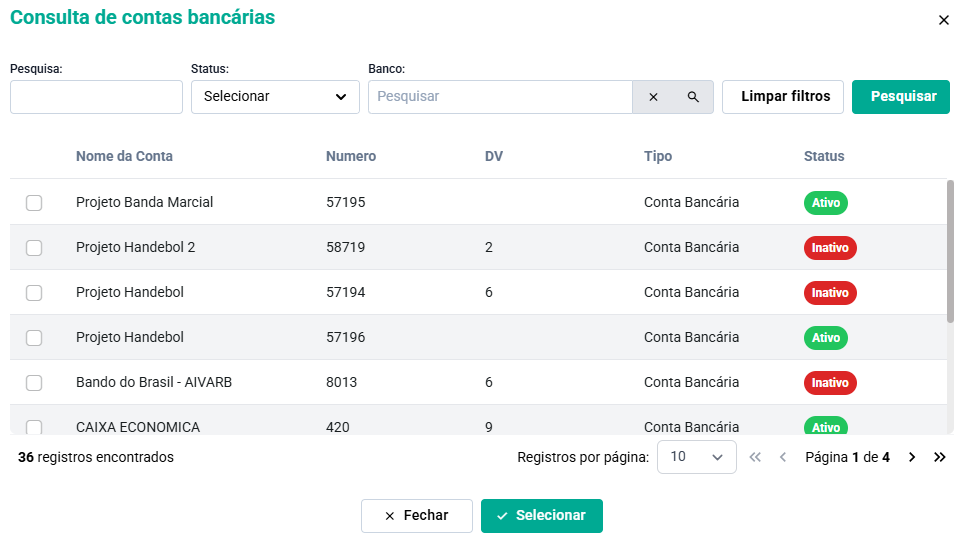Click the Numero column header
The height and width of the screenshot is (541, 967).
tap(351, 156)
